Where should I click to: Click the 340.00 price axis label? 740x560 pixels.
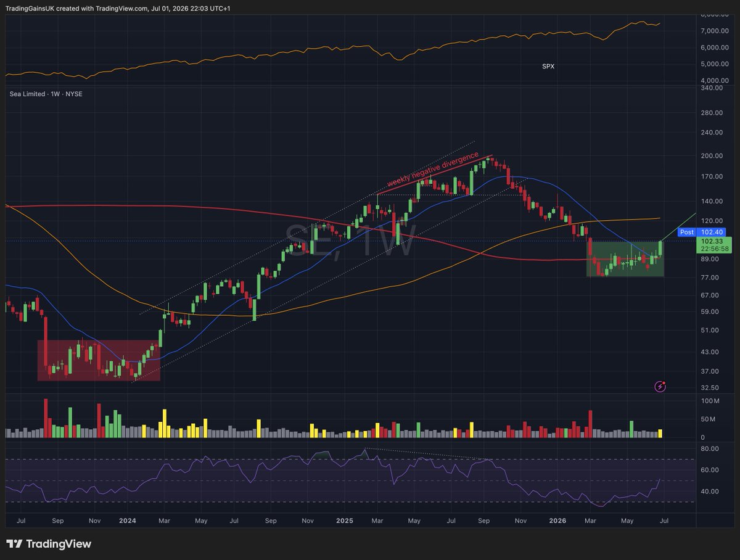pos(712,88)
